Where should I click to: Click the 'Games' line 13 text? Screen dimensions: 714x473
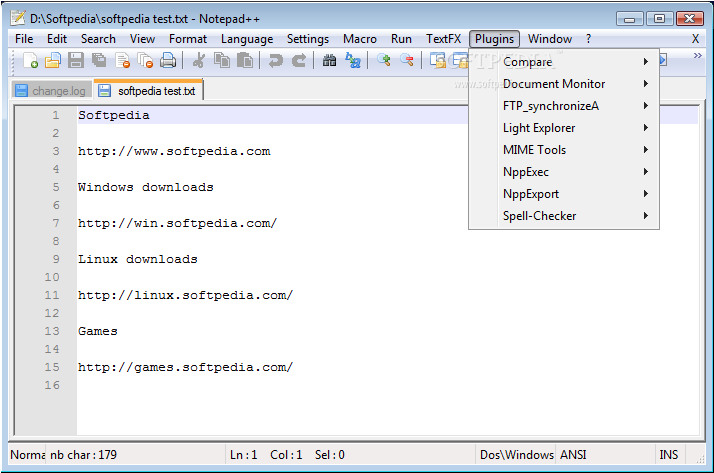(x=98, y=331)
